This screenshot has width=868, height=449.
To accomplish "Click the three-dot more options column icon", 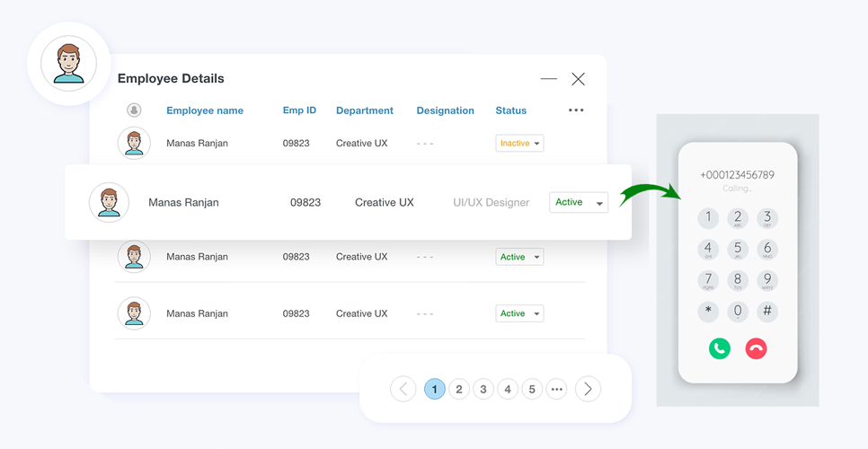I will point(576,110).
